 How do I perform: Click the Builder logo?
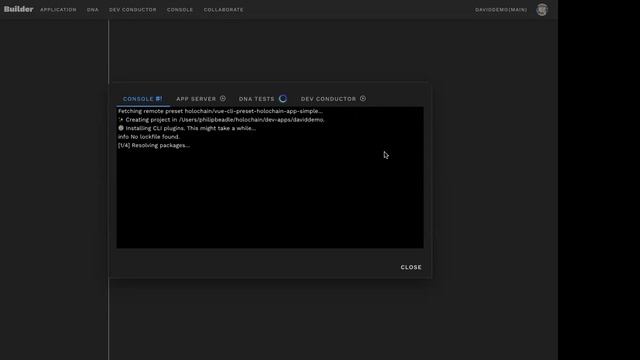(x=18, y=9)
